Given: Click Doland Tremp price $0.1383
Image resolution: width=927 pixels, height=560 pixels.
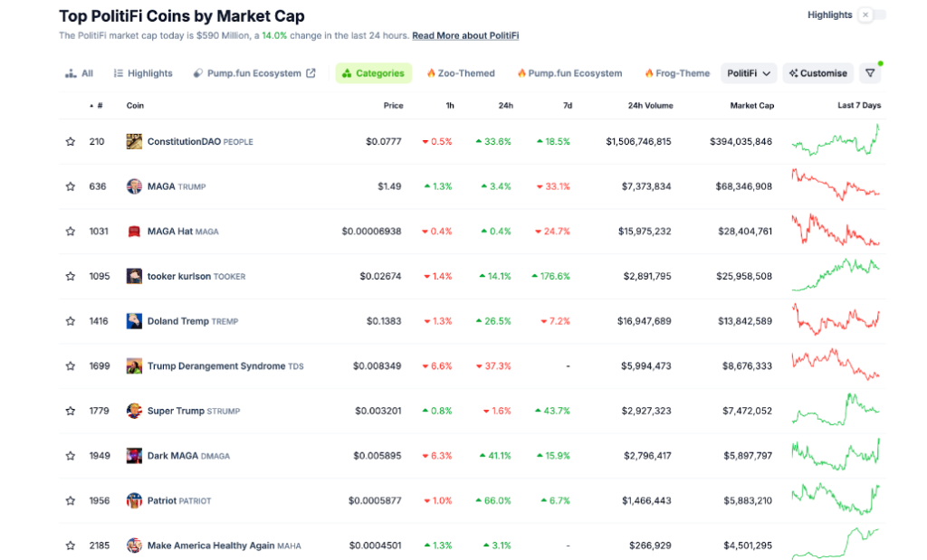Looking at the screenshot, I should coord(384,321).
